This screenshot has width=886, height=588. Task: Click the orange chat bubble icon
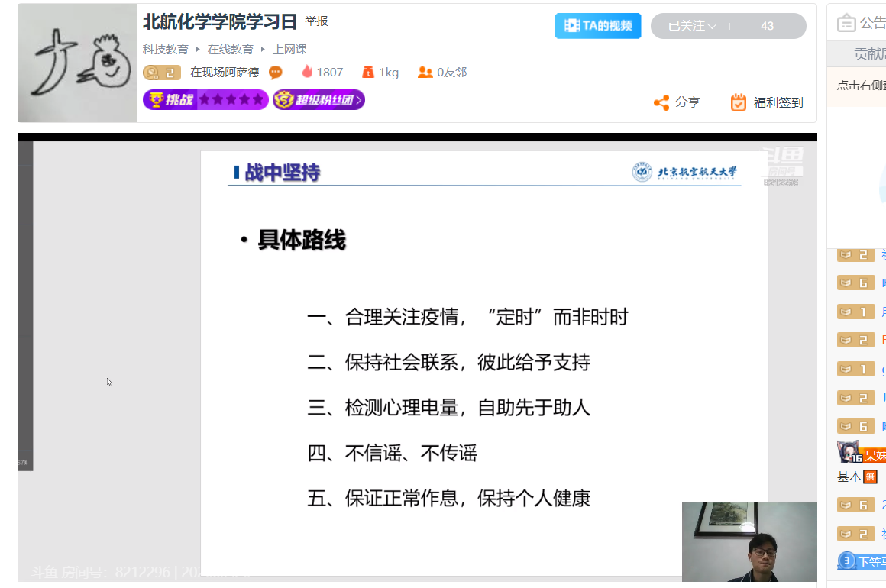click(276, 73)
